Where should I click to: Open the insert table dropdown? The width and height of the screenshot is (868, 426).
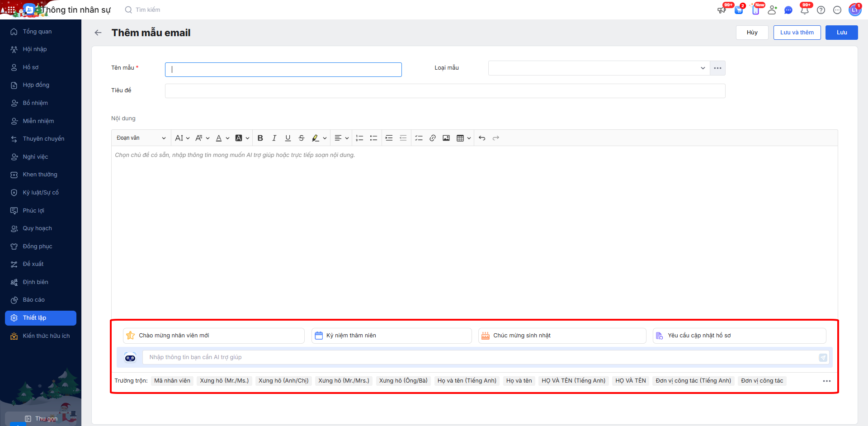click(x=463, y=138)
